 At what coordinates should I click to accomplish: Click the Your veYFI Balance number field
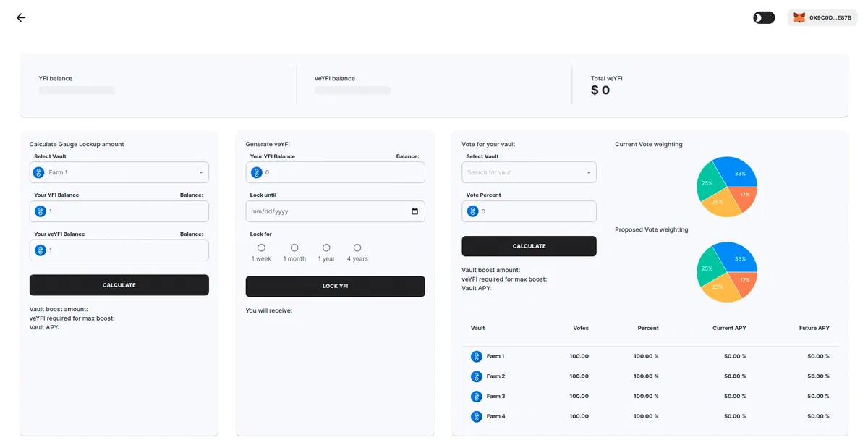[x=119, y=250]
